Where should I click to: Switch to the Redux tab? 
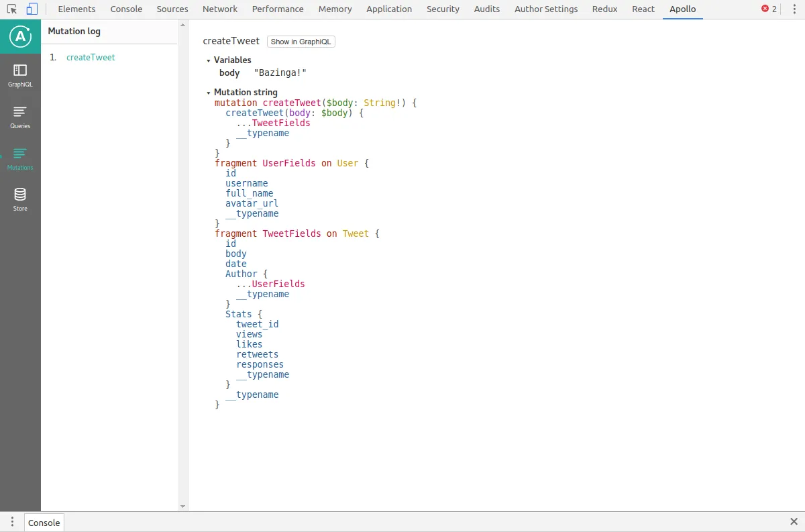click(x=604, y=9)
